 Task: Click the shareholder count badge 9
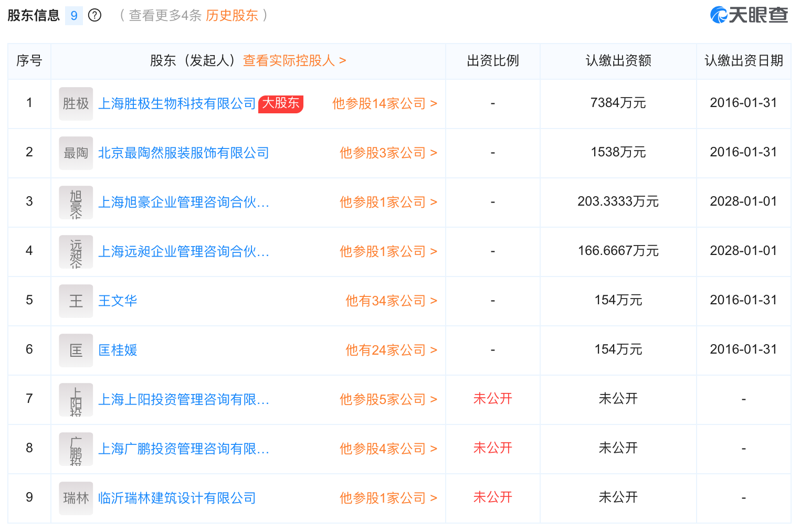point(74,16)
